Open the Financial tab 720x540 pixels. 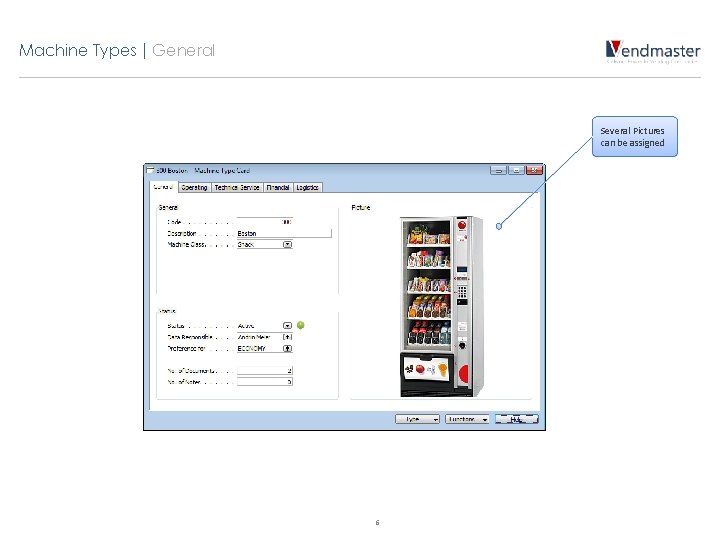click(x=278, y=187)
